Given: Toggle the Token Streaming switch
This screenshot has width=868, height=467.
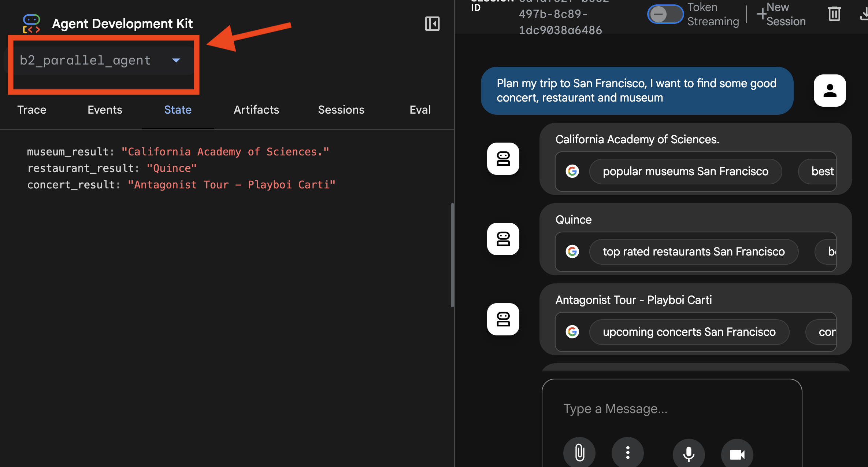Looking at the screenshot, I should point(665,15).
